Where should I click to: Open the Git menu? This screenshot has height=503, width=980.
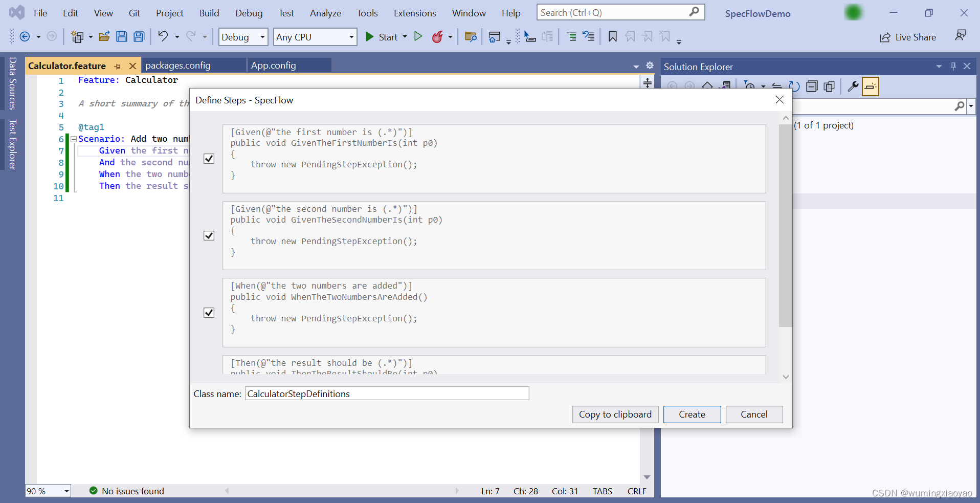coord(135,13)
